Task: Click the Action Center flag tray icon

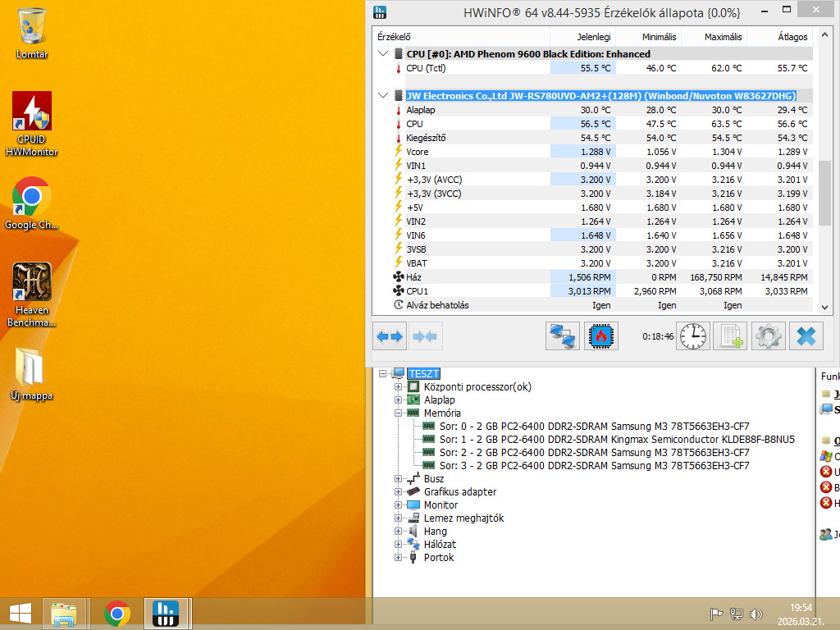Action: [716, 614]
